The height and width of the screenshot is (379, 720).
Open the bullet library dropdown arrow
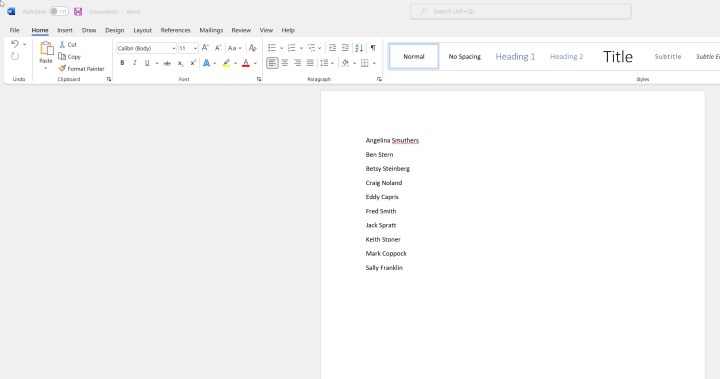[281, 48]
